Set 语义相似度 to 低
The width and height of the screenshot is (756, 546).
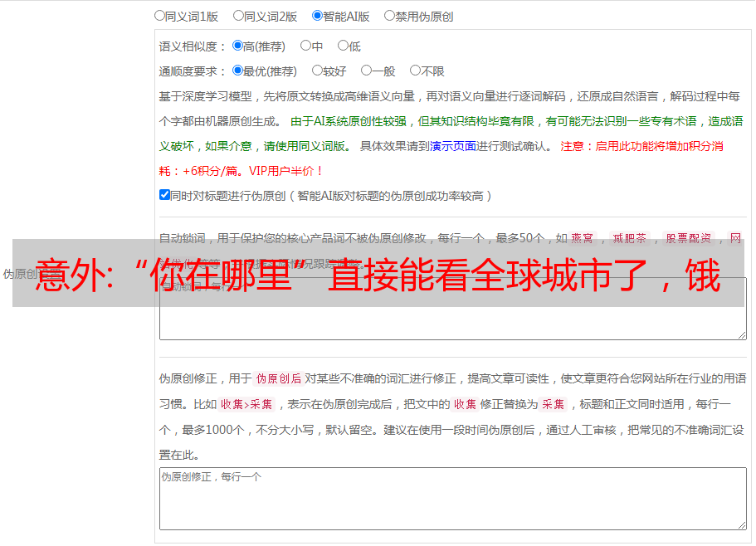coord(343,46)
